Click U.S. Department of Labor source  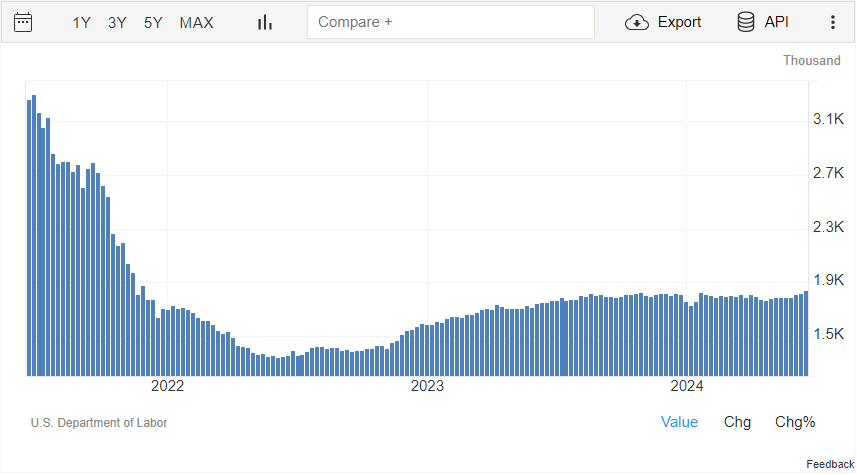point(99,423)
